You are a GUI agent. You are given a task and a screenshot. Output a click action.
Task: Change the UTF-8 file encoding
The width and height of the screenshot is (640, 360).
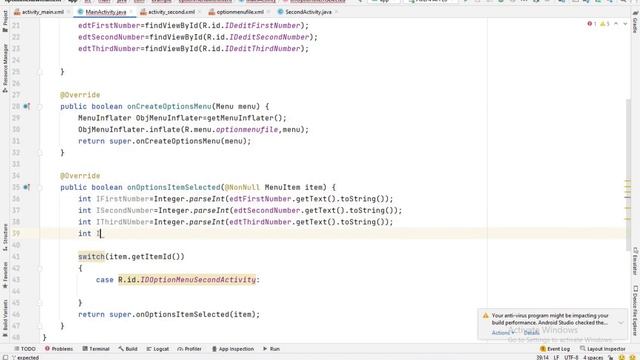[571, 358]
